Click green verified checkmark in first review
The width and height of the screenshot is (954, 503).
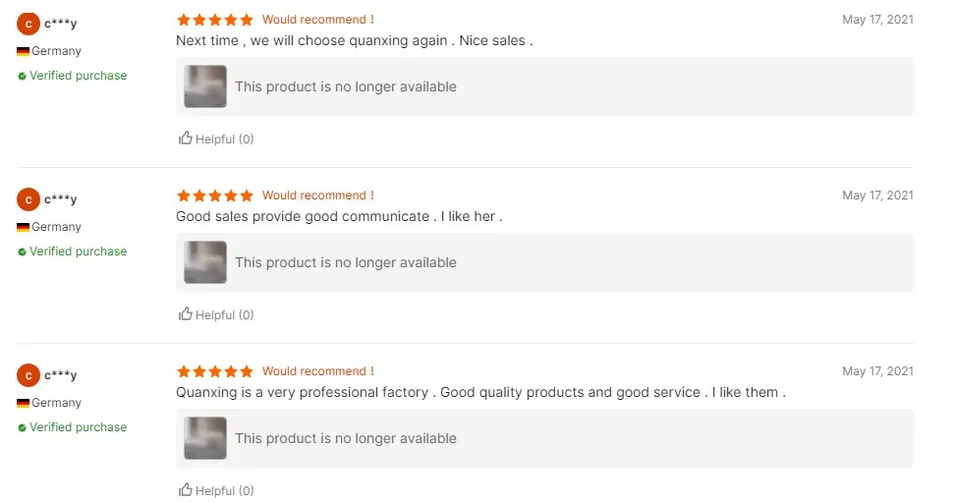pos(22,76)
